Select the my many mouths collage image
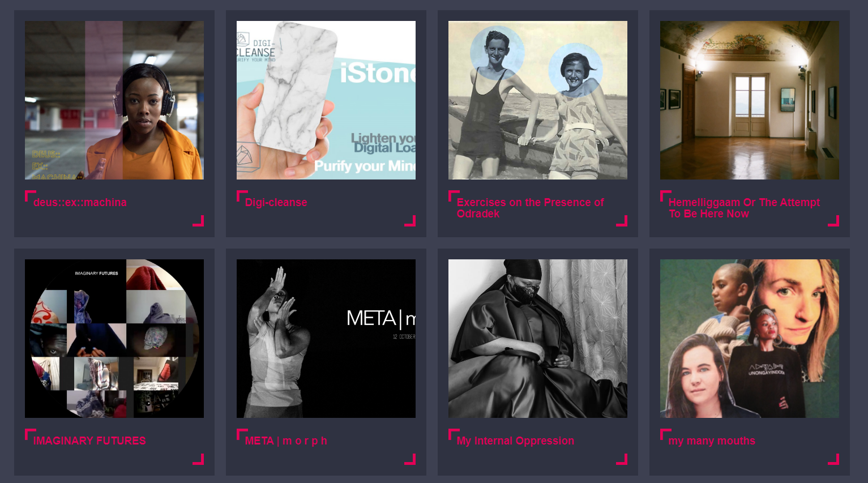The image size is (868, 483). point(750,339)
